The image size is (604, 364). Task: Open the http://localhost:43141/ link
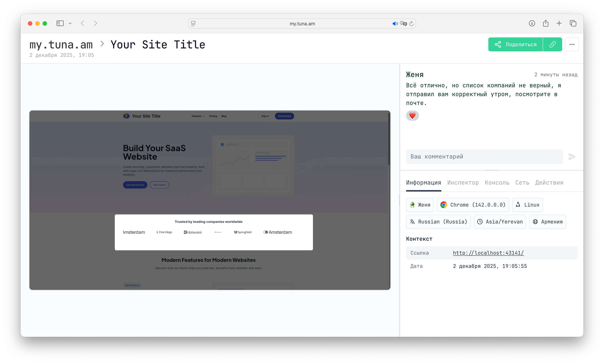pyautogui.click(x=488, y=253)
